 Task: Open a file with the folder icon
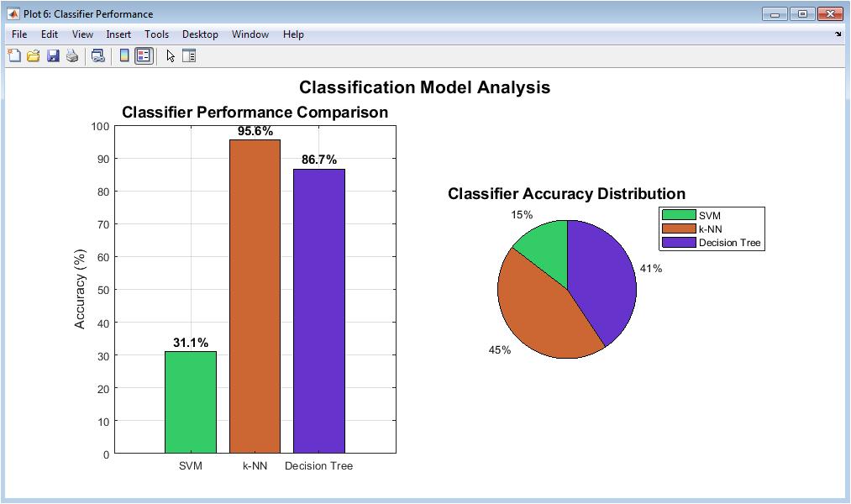34,56
